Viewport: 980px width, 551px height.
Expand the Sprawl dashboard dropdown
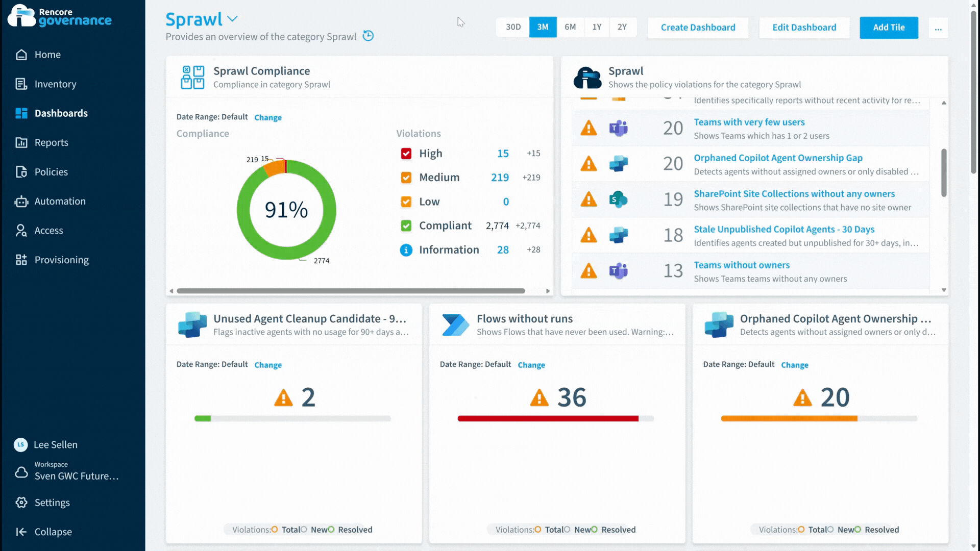tap(232, 19)
